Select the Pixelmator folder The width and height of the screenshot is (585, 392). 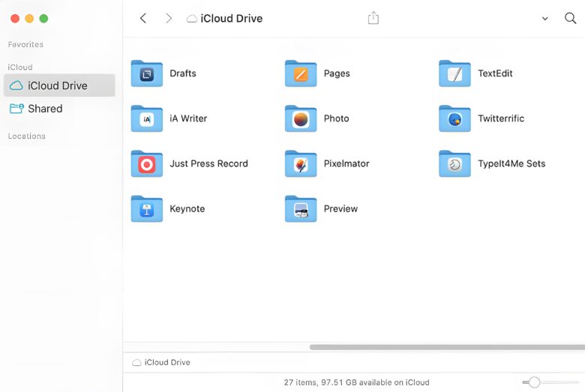[x=301, y=163]
